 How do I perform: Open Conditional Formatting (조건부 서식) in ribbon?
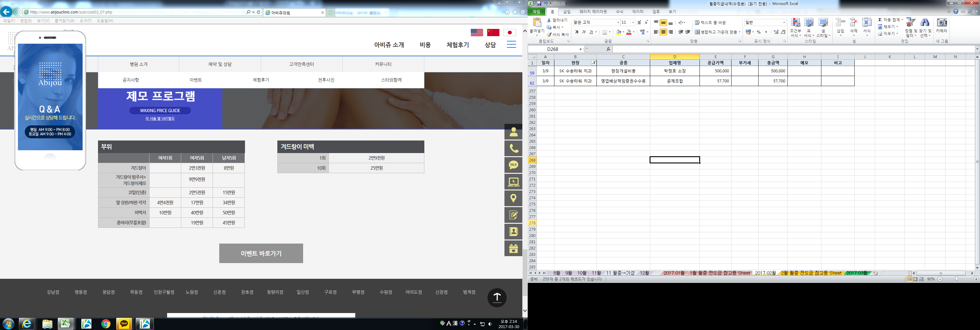[x=796, y=27]
